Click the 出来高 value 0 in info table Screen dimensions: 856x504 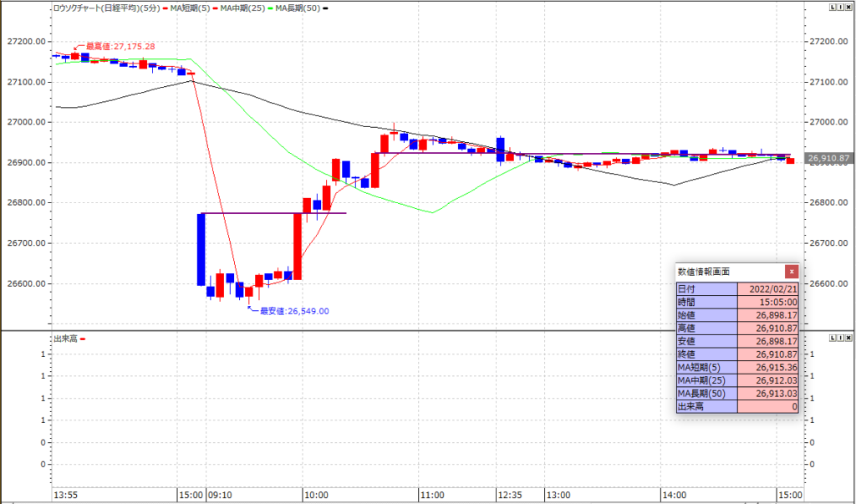coord(768,407)
